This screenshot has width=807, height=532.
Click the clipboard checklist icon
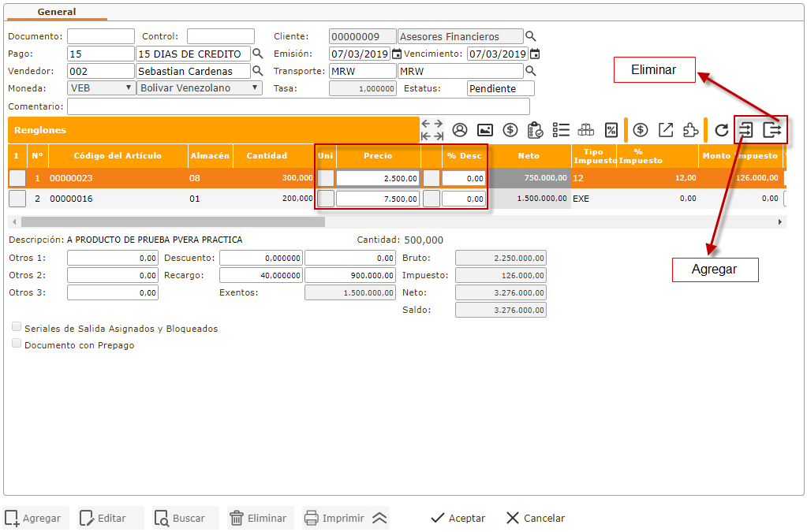click(x=536, y=130)
